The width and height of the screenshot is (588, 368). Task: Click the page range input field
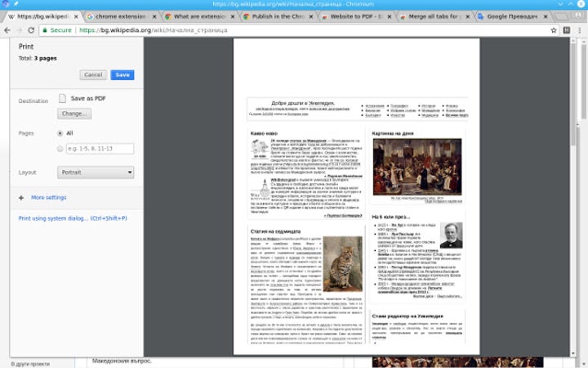point(100,148)
